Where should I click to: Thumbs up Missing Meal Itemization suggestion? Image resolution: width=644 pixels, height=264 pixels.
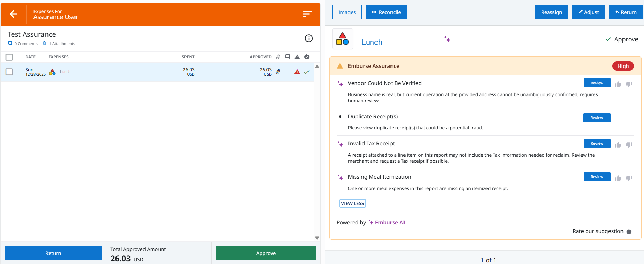tap(618, 178)
